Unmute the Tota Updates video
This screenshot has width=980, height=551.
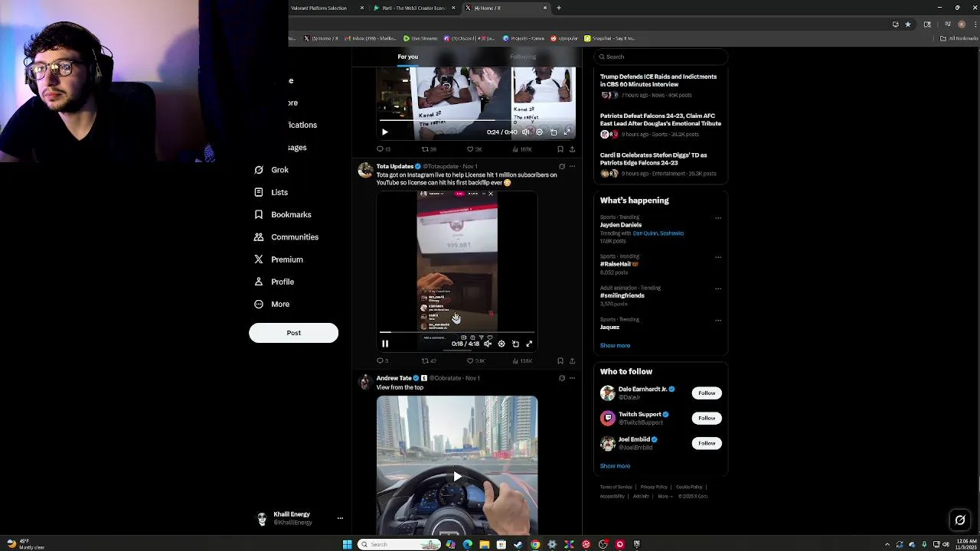pyautogui.click(x=488, y=344)
